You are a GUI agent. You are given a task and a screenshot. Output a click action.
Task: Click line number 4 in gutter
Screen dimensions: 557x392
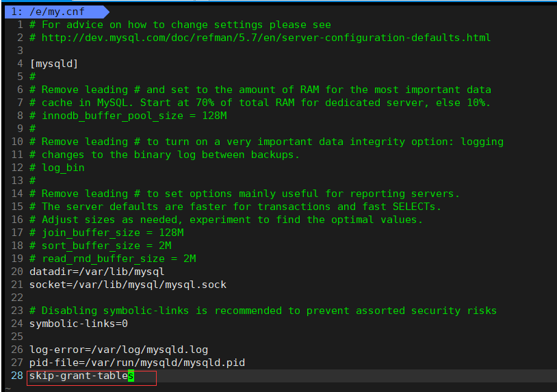[x=21, y=64]
